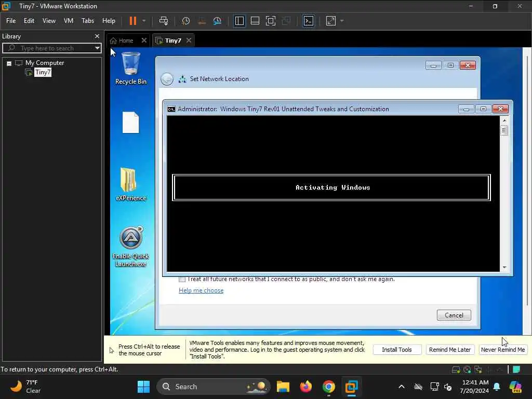Toggle the thumbnail bar view icon
Image resolution: width=532 pixels, height=399 pixels.
[x=255, y=21]
